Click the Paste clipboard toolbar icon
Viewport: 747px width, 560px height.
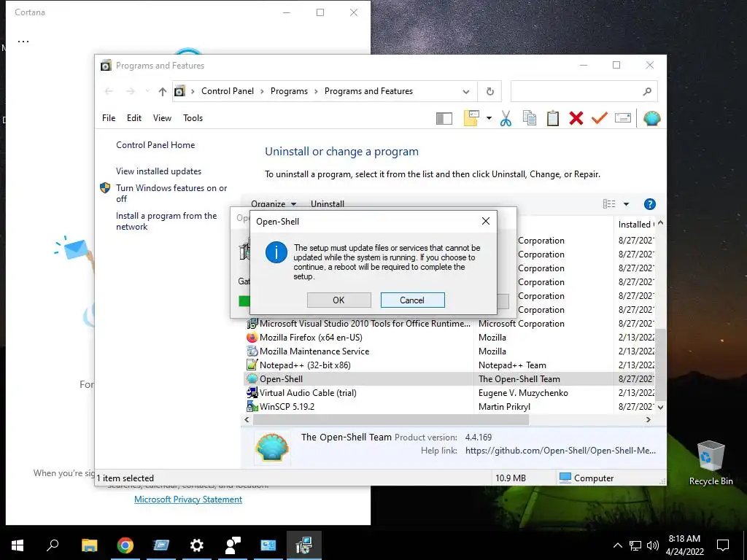pyautogui.click(x=553, y=118)
